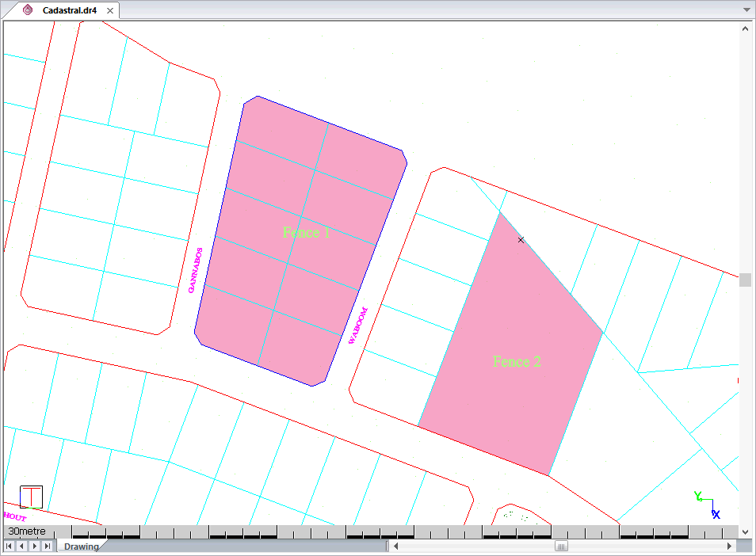Viewport: 756px width, 556px height.
Task: Close the Cadastral.dr4 document tab
Action: coord(109,10)
